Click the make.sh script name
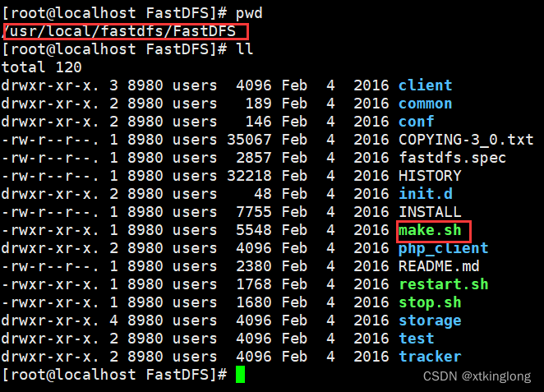Screen dimensions: 544x392 (430, 230)
